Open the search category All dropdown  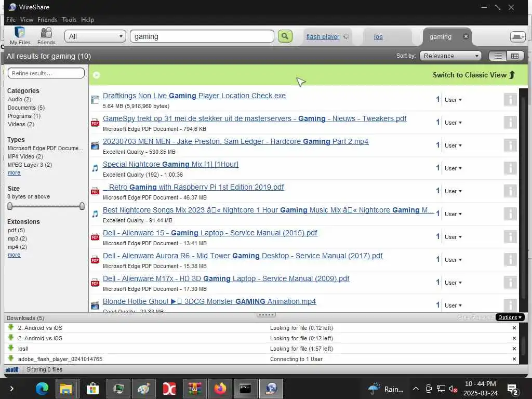(96, 36)
